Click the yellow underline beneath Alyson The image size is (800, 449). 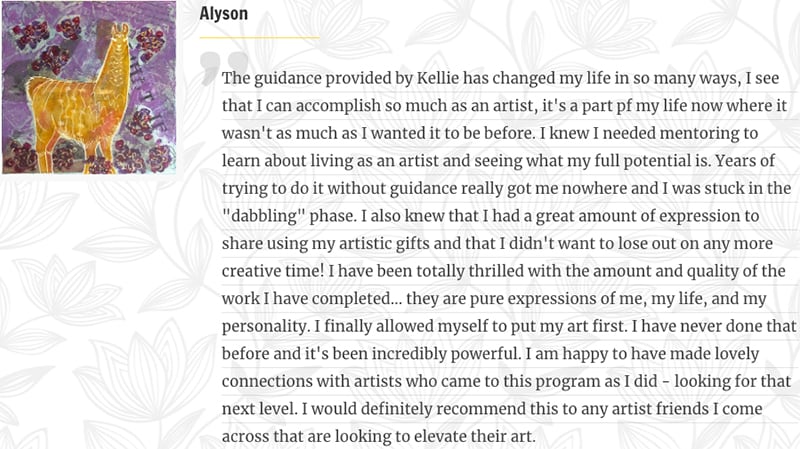pyautogui.click(x=259, y=37)
